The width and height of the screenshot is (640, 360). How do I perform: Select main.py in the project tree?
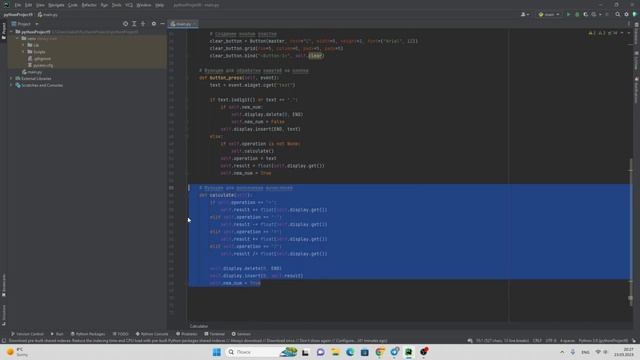(x=32, y=72)
